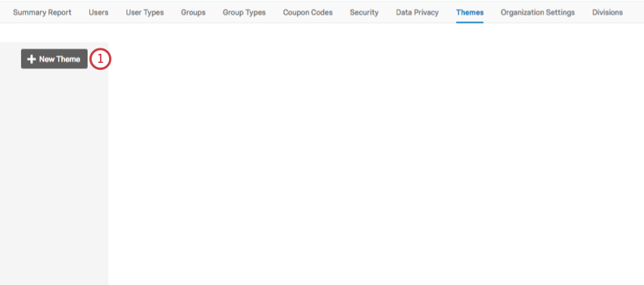
Task: Open the Group Types tab
Action: pos(244,12)
